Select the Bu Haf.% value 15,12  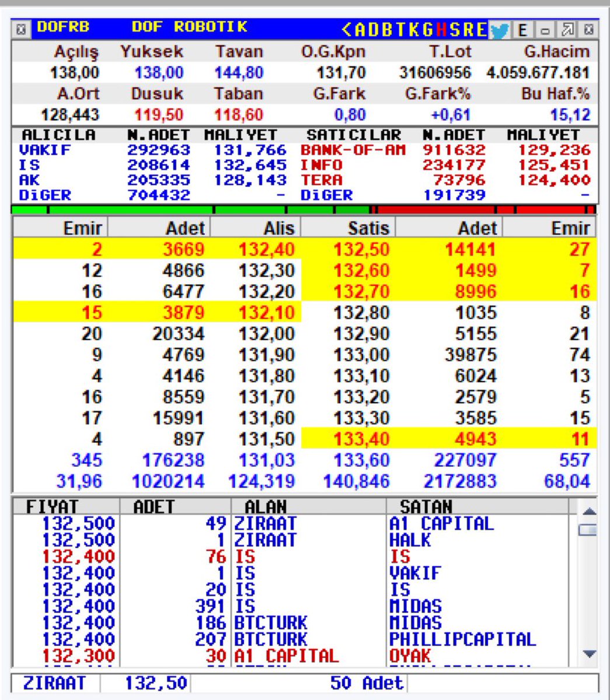click(570, 115)
